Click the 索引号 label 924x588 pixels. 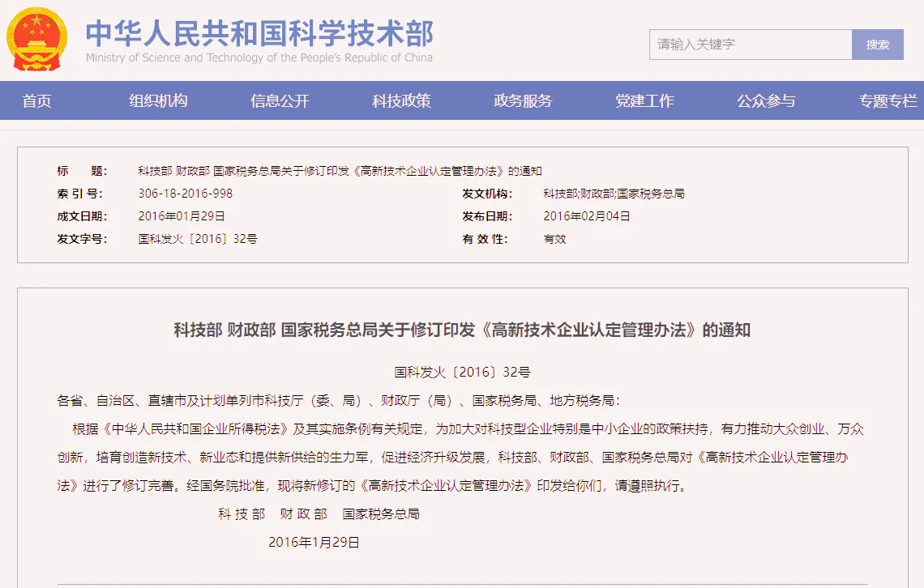point(80,194)
